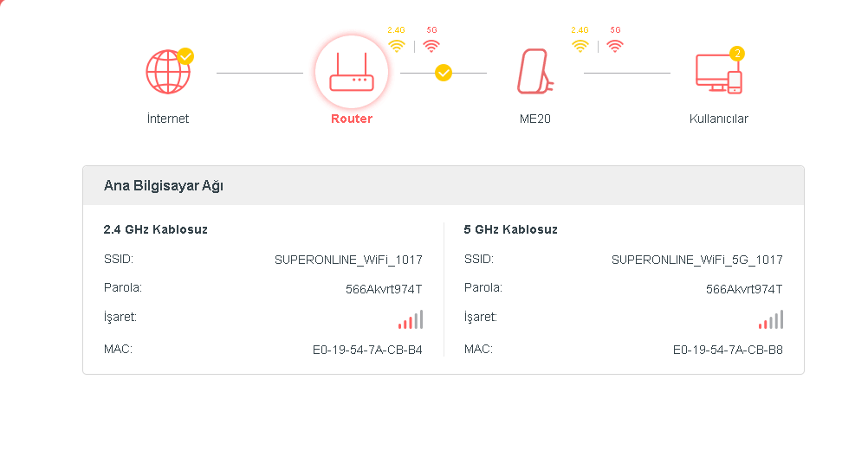Click the 2.4 GHz signal strength bars
Image resolution: width=868 pixels, height=476 pixels.
point(411,320)
